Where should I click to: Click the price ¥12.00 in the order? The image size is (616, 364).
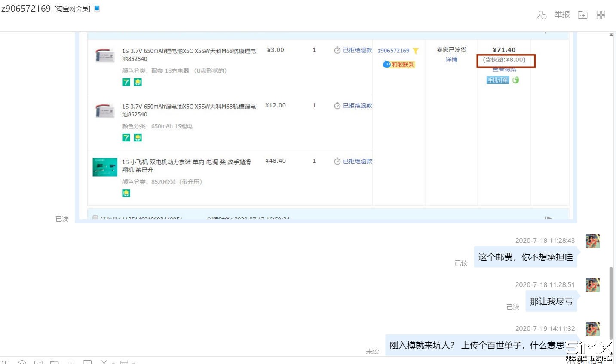pyautogui.click(x=276, y=105)
